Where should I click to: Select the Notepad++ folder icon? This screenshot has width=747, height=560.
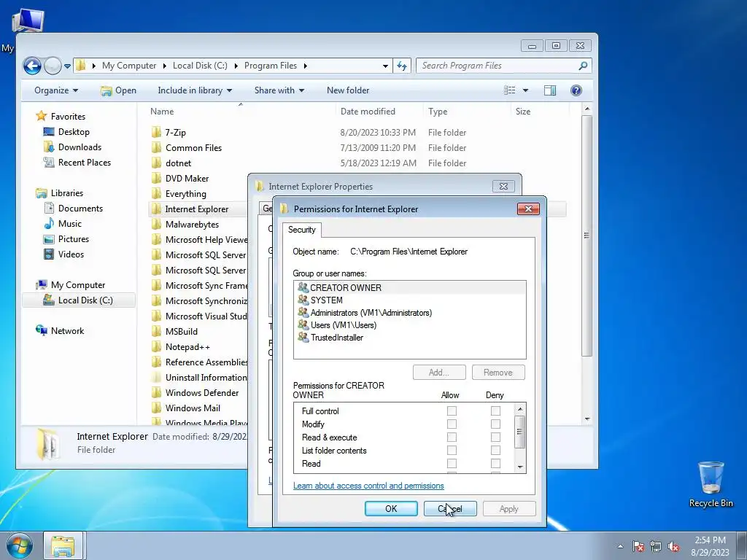[x=156, y=346]
